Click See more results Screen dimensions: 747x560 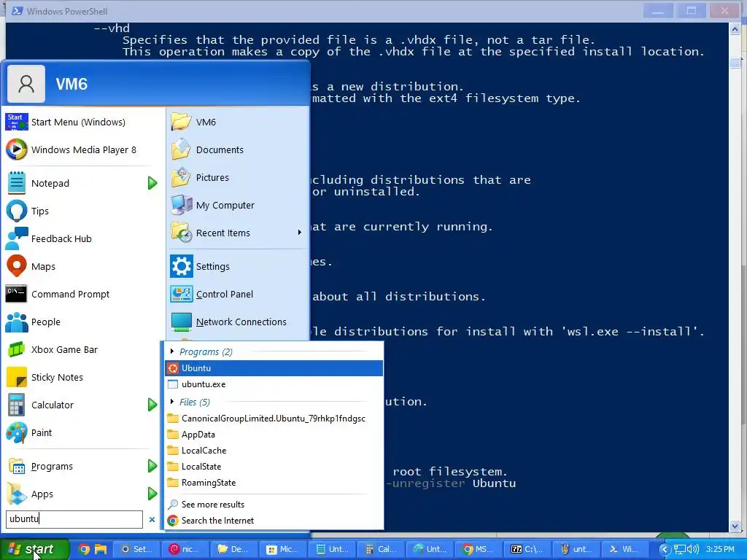click(274, 505)
